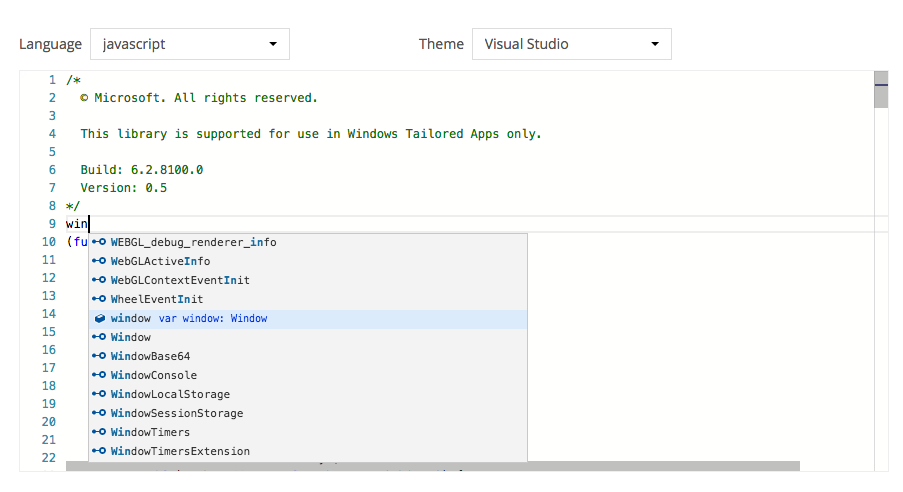
Task: Select the Window suggestion in autocomplete
Action: pyautogui.click(x=131, y=337)
